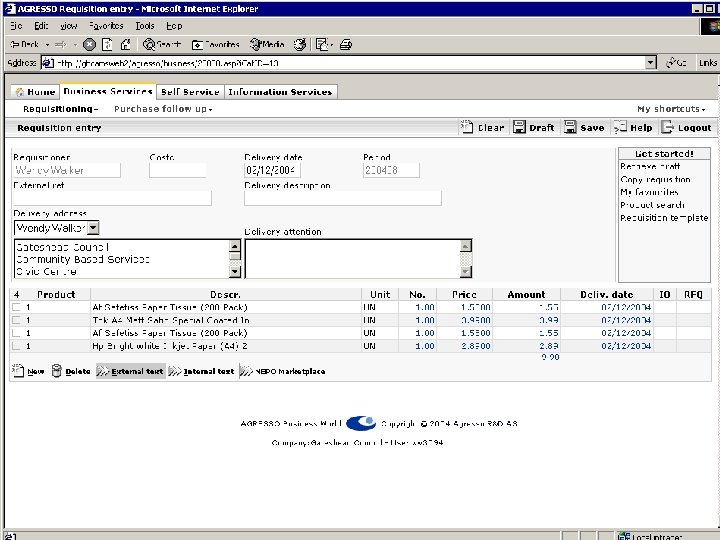Delete the selected requisition line

pyautogui.click(x=71, y=371)
